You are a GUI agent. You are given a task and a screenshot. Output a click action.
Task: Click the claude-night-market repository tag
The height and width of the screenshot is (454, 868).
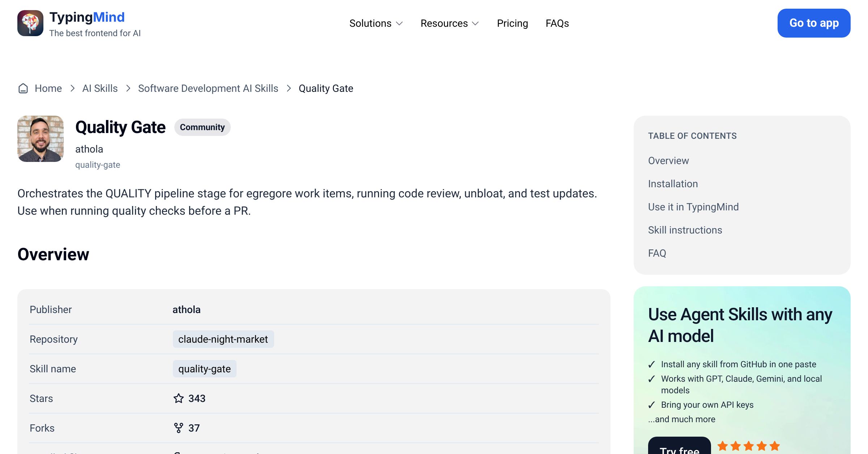coord(223,339)
